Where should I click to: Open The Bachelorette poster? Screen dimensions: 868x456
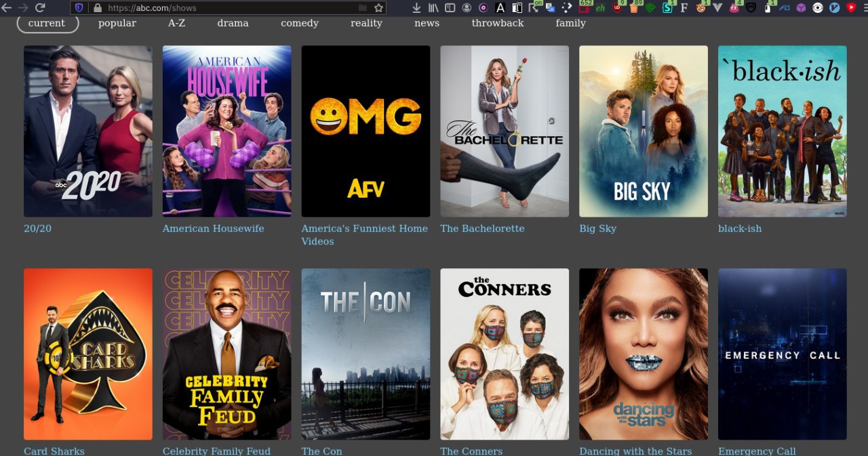(x=505, y=131)
